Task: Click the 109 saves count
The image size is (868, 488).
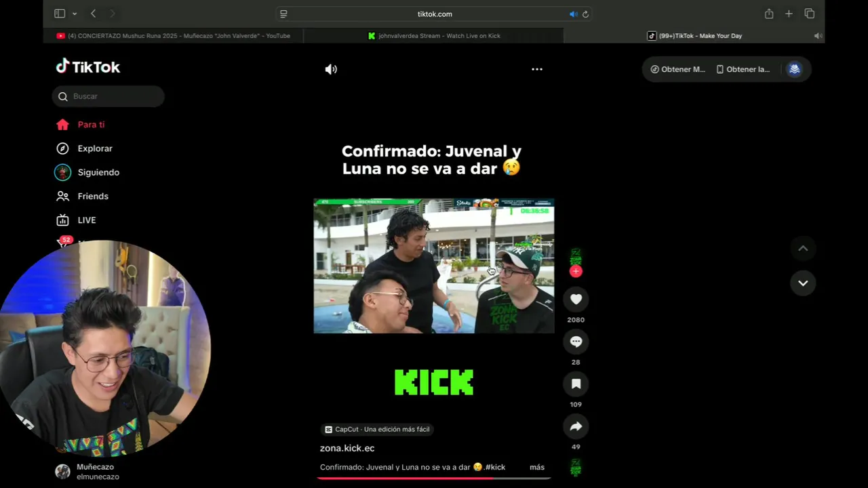Action: tap(576, 405)
